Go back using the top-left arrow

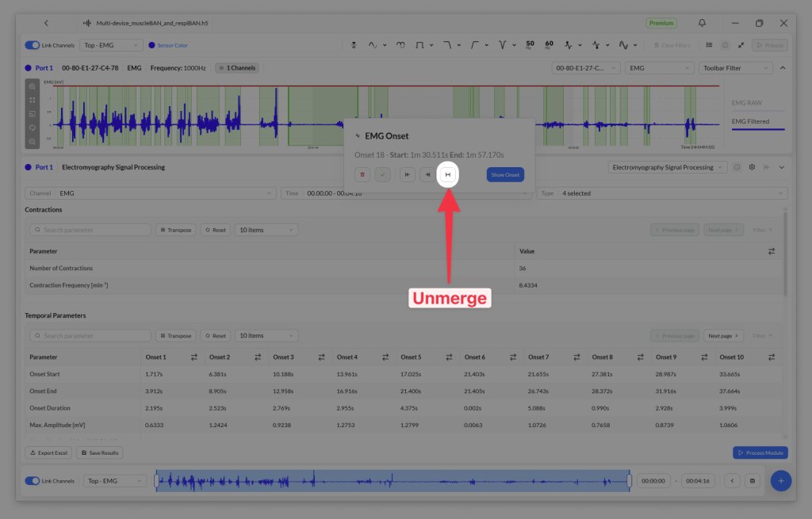(x=46, y=23)
